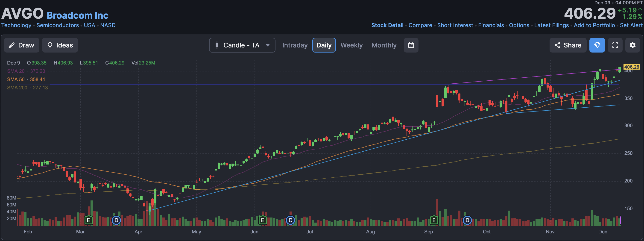Click the lightbulb icon in Ideas button
This screenshot has height=241, width=644.
coord(50,45)
